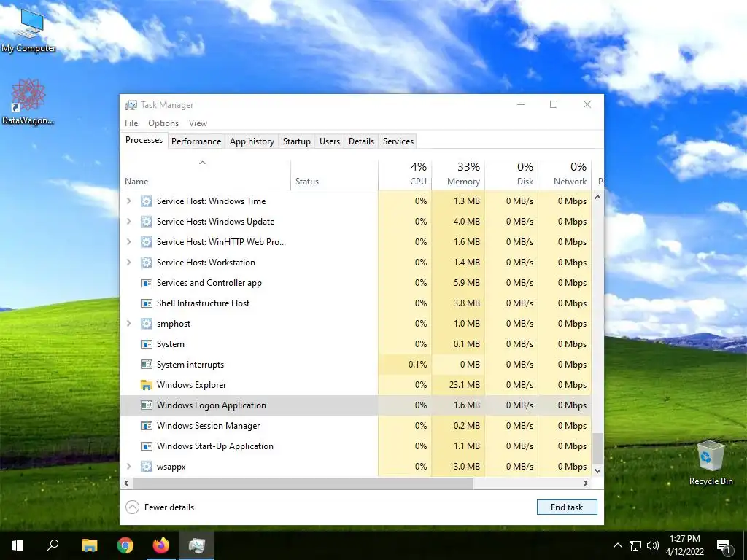Open taskbar search magnifier

[x=53, y=545]
